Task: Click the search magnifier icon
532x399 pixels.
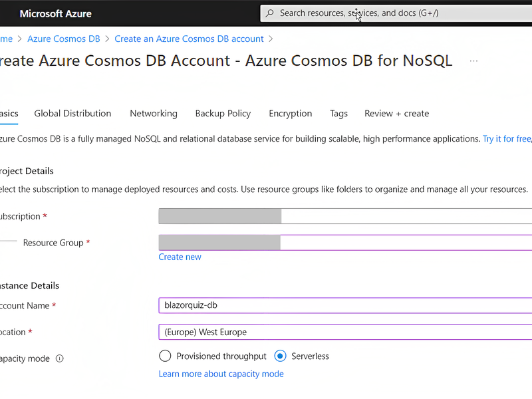Action: coord(270,13)
